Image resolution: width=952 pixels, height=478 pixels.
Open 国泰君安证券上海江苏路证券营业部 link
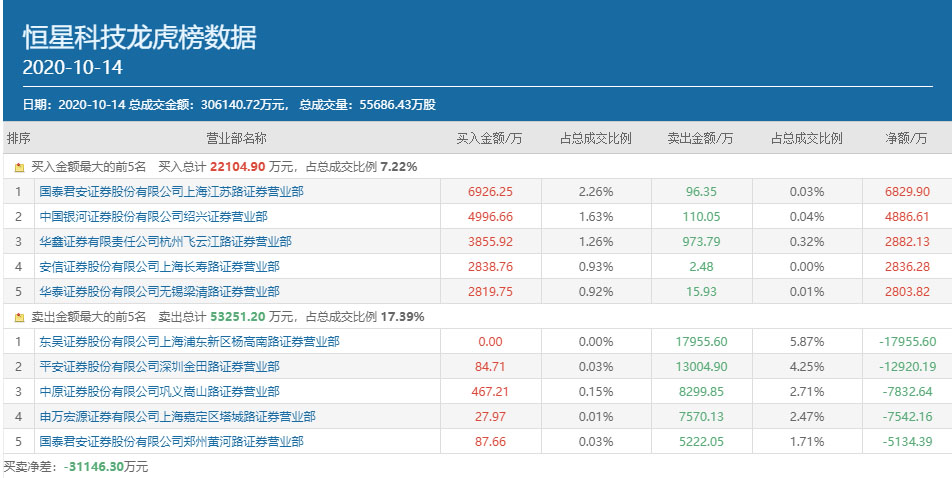click(x=171, y=192)
